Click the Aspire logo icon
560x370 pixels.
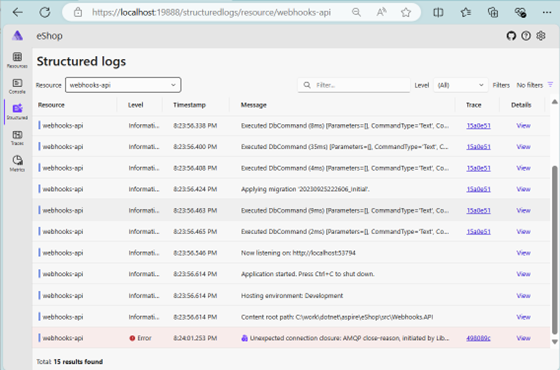pos(17,35)
